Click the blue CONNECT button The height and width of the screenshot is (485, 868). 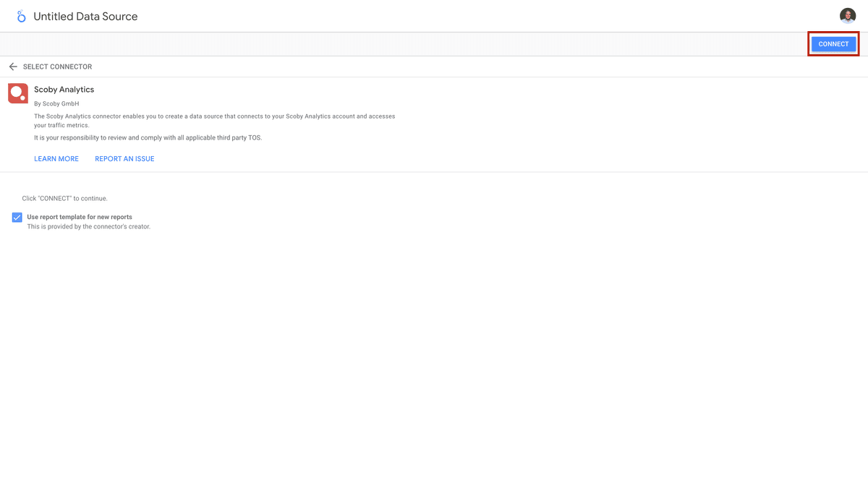point(833,44)
